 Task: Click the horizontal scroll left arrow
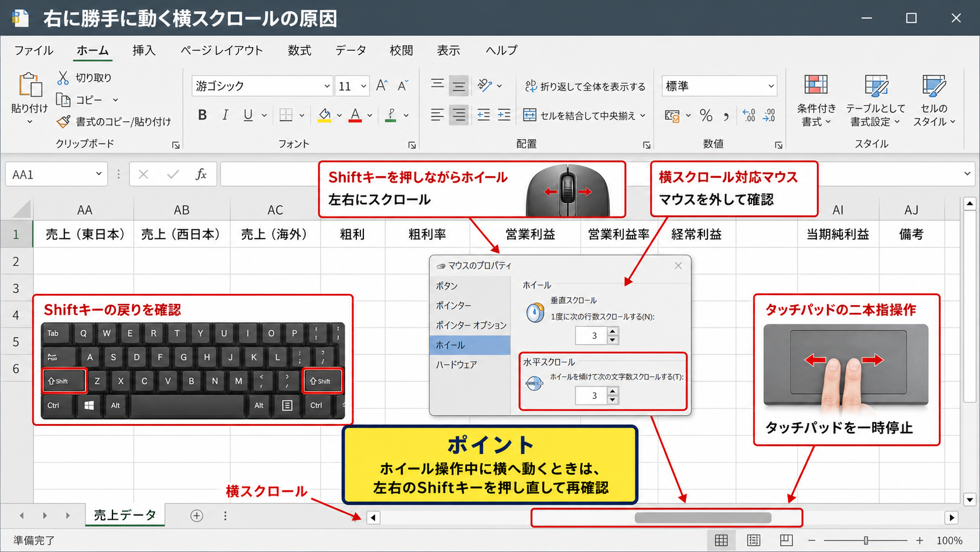(x=373, y=517)
